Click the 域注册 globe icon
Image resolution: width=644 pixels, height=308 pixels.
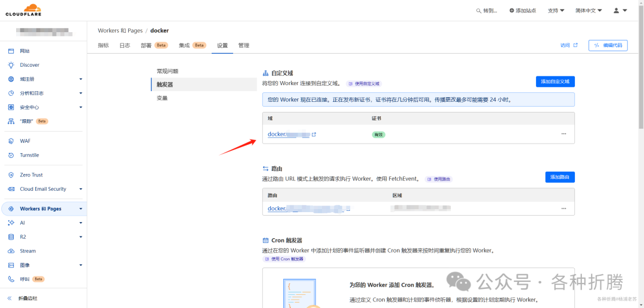pos(11,79)
